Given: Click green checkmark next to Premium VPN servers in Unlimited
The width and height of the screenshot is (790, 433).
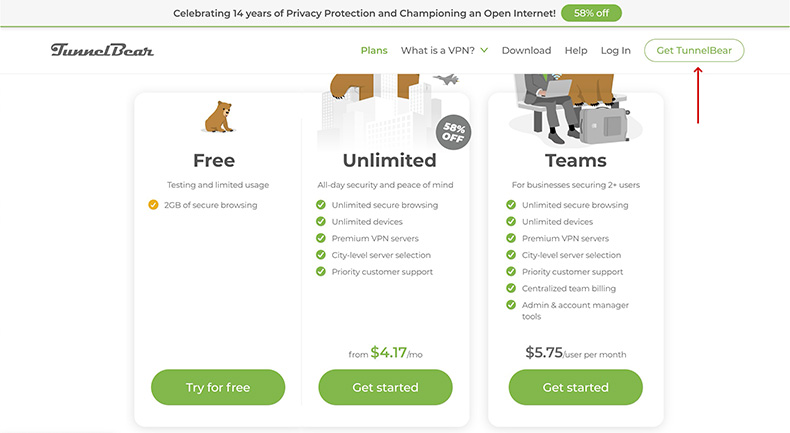Looking at the screenshot, I should coord(321,238).
